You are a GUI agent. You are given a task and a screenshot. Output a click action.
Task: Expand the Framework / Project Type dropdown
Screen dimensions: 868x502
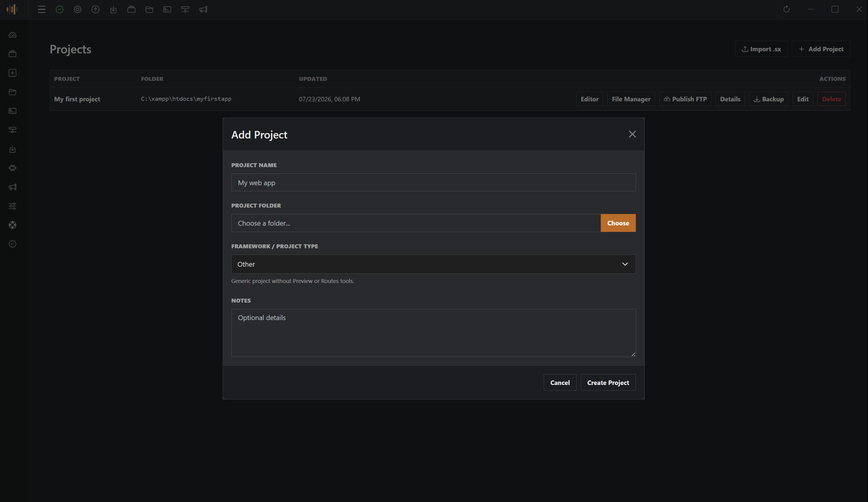(433, 264)
